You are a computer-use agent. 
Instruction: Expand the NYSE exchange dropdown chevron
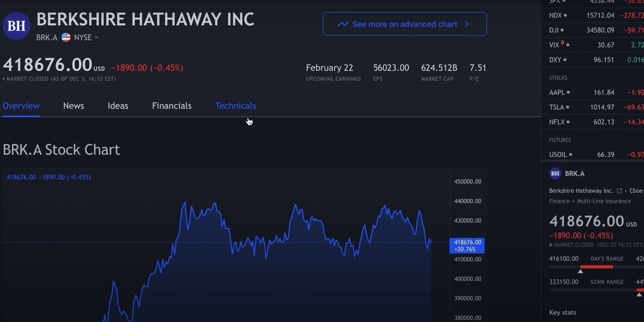pos(97,37)
